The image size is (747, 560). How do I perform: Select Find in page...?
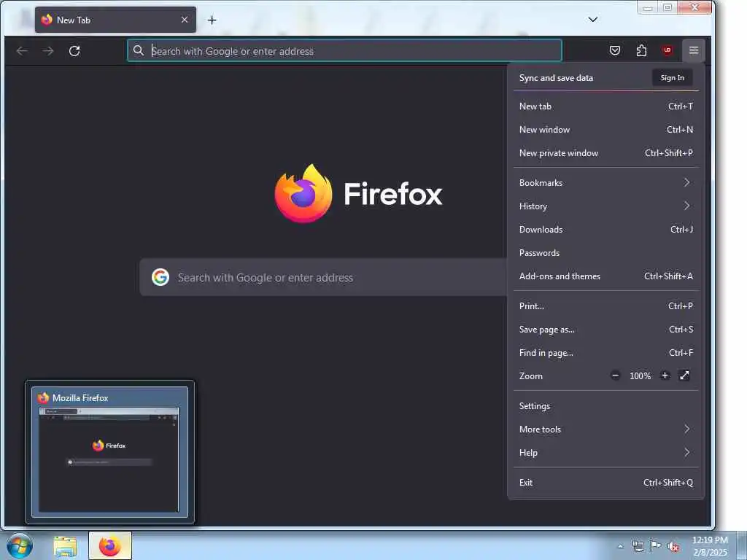[x=606, y=353]
